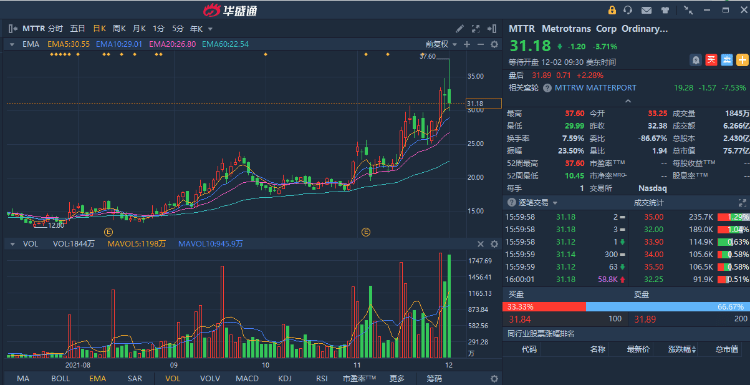Click the 35.00 volume bar 1.29%
Screen dimensions: 750x385
tap(733, 217)
